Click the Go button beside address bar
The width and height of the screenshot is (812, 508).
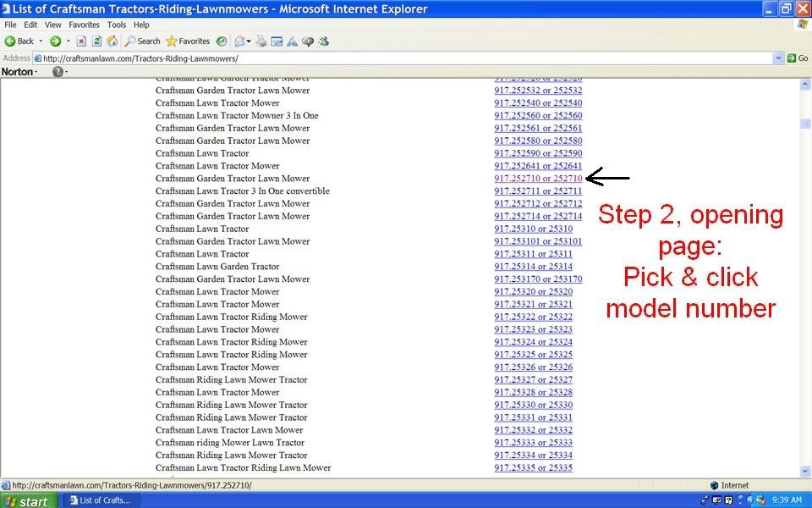coord(798,58)
